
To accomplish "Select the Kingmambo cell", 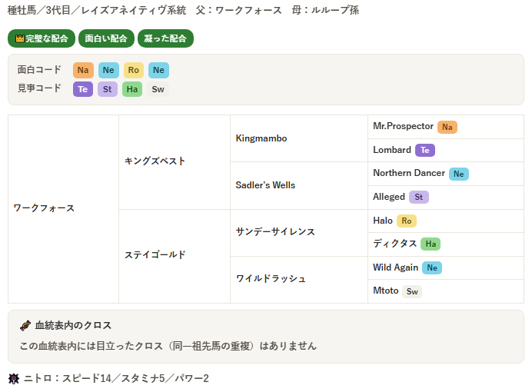I will (x=299, y=138).
